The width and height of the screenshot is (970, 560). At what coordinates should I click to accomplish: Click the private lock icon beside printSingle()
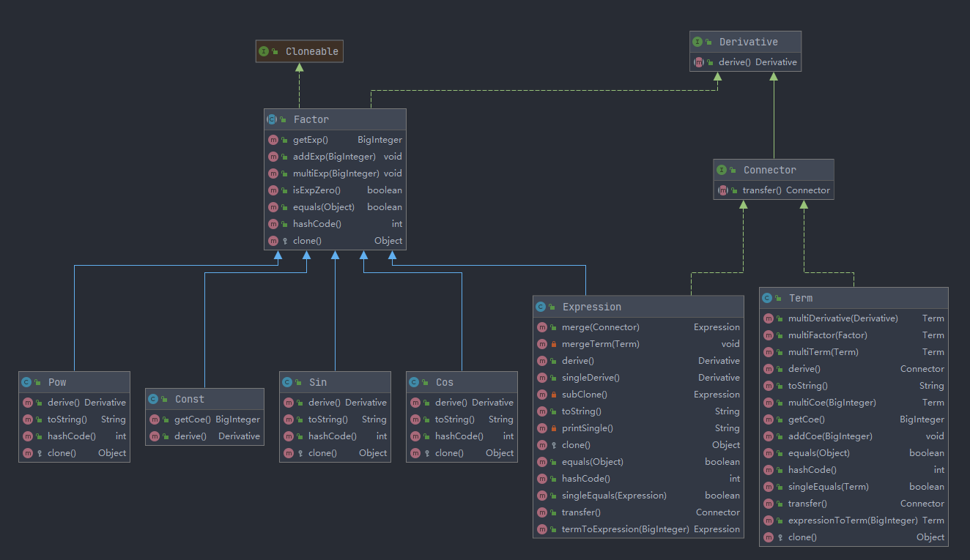tap(554, 428)
